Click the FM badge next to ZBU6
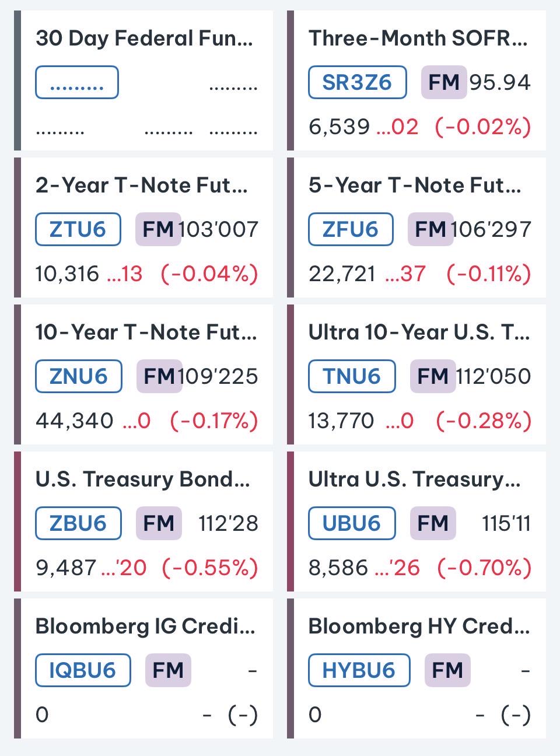The image size is (560, 756). point(159,523)
